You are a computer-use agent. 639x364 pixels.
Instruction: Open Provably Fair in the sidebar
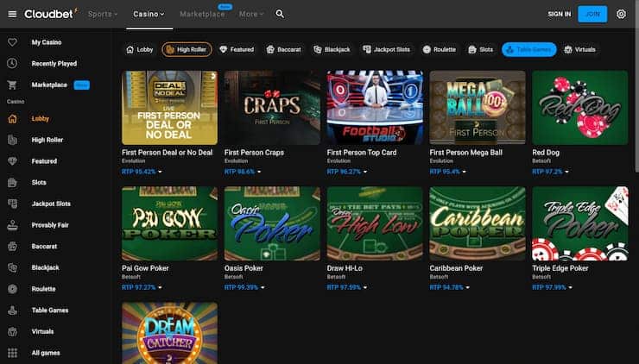point(50,225)
